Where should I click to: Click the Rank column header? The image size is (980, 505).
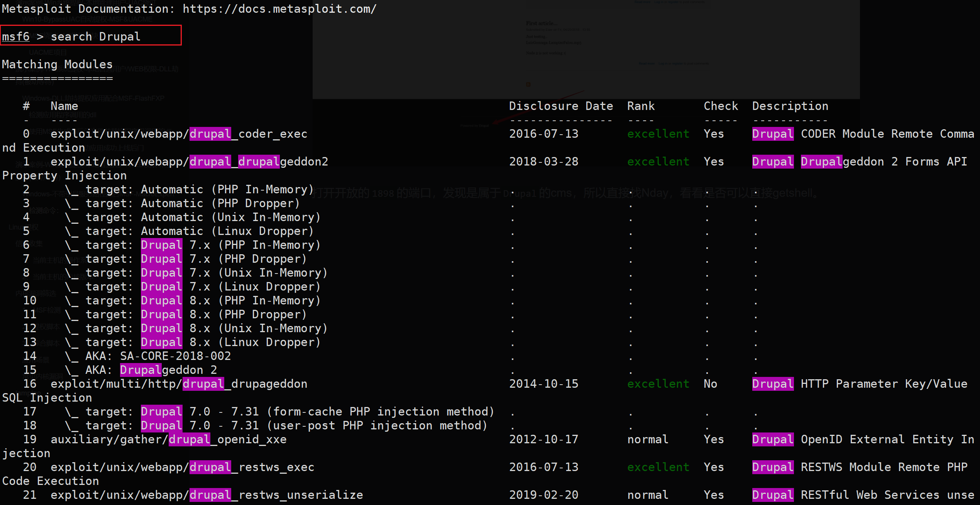click(641, 106)
